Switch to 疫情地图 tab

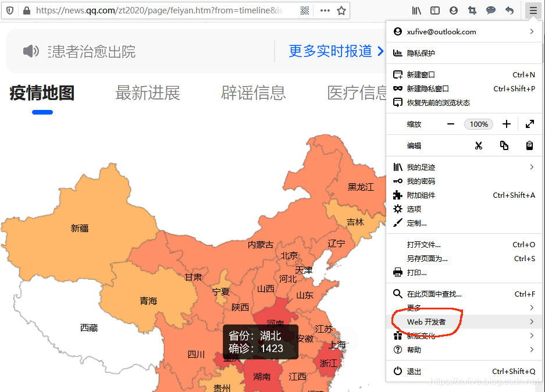tap(42, 93)
